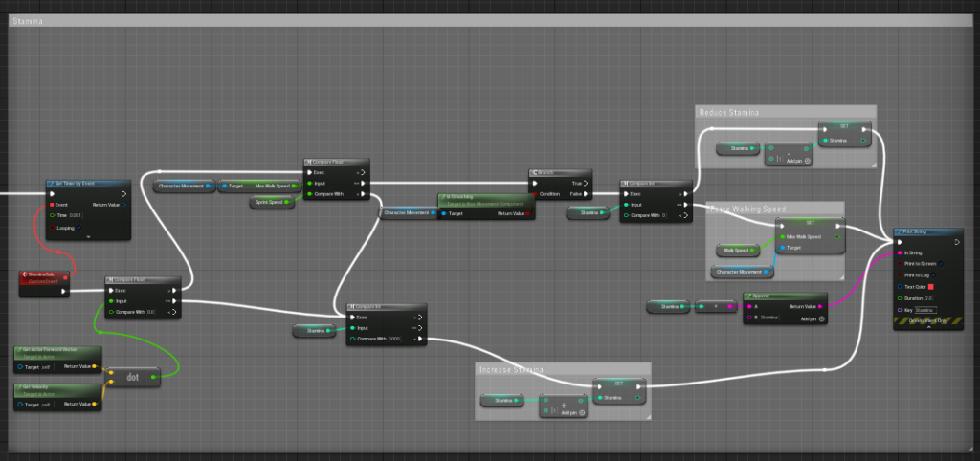This screenshot has height=461, width=980.
Task: Click the Branch node's False exec pin
Action: [587, 193]
